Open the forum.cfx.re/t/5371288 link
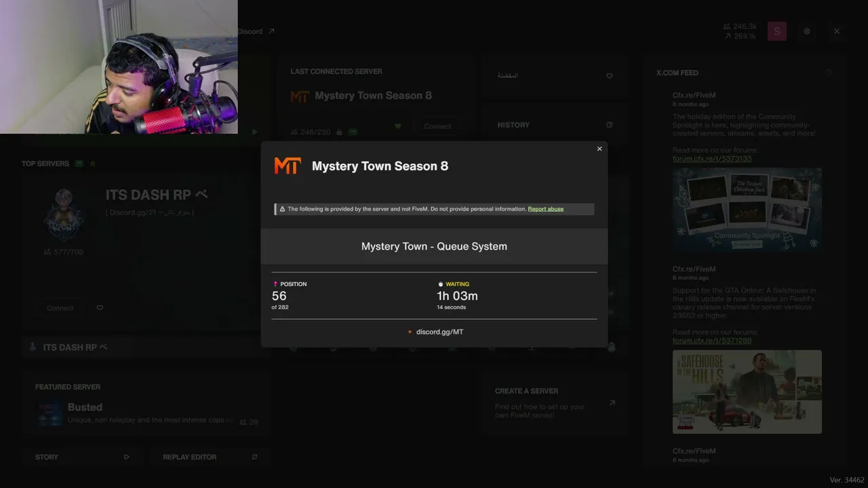Viewport: 868px width, 488px height. point(712,340)
